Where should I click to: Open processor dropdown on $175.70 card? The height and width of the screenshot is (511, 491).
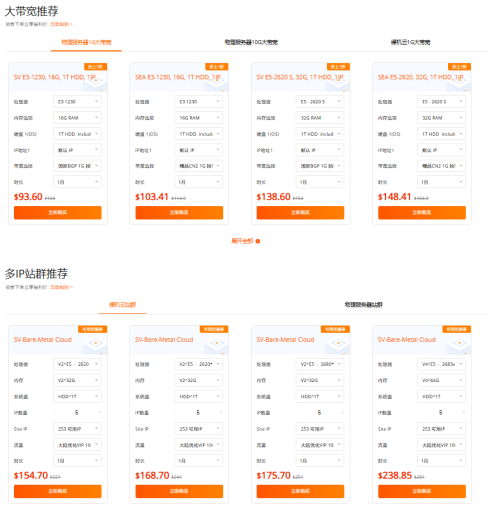pos(320,364)
